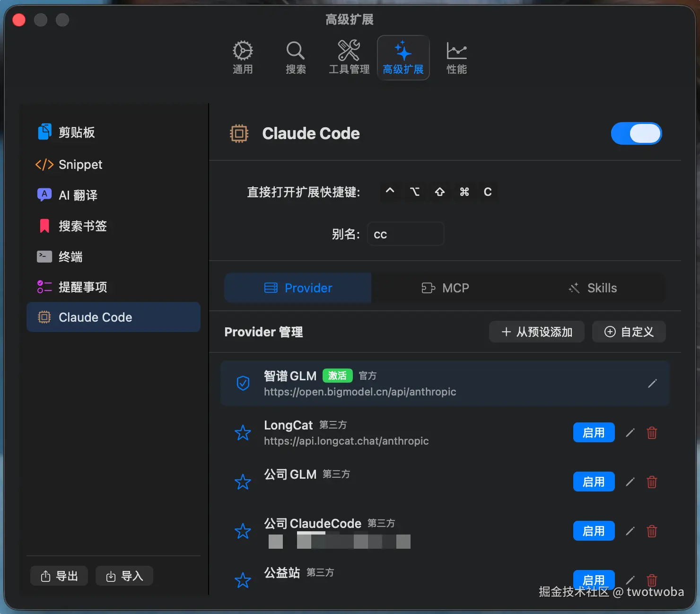This screenshot has height=614, width=700.
Task: Edit the 公司 ClaudeCode provider with pencil icon
Action: (x=630, y=531)
